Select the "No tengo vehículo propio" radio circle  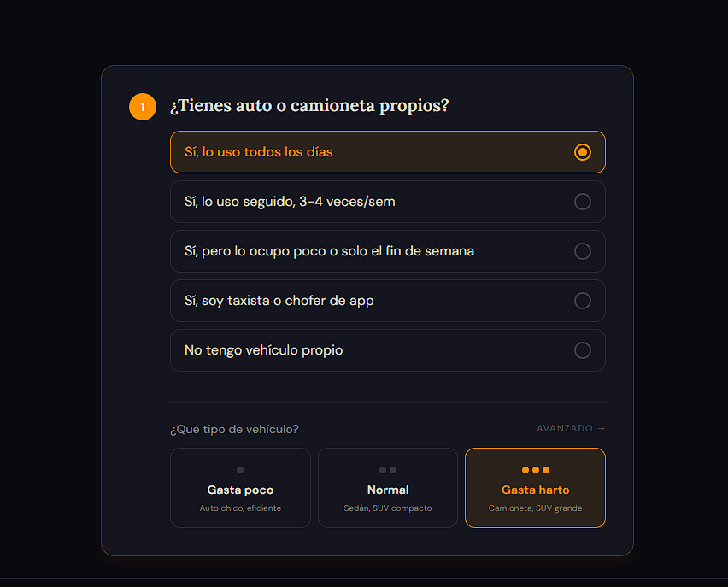click(583, 350)
